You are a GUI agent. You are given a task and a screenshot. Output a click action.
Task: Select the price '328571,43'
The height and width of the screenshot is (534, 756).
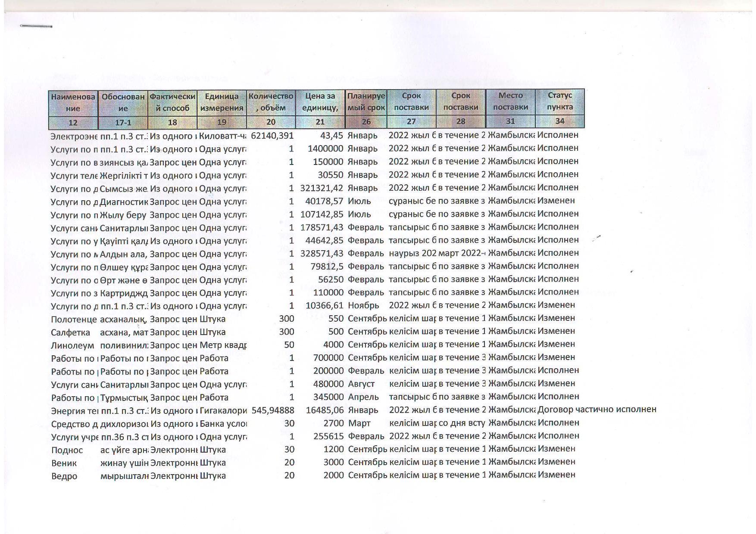point(322,254)
